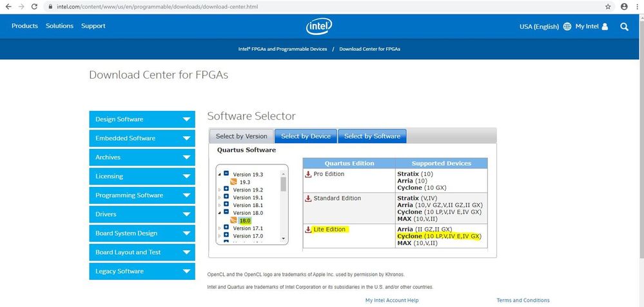Expand the triangle arrow left of Version 19.1

(x=220, y=197)
